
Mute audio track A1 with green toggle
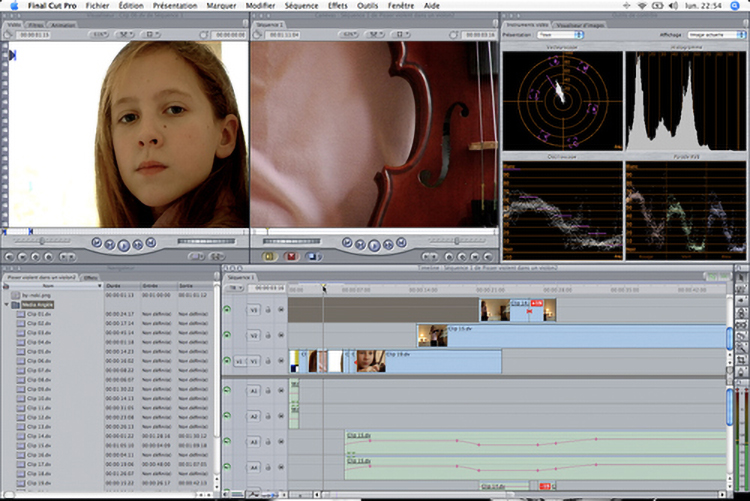click(x=227, y=390)
